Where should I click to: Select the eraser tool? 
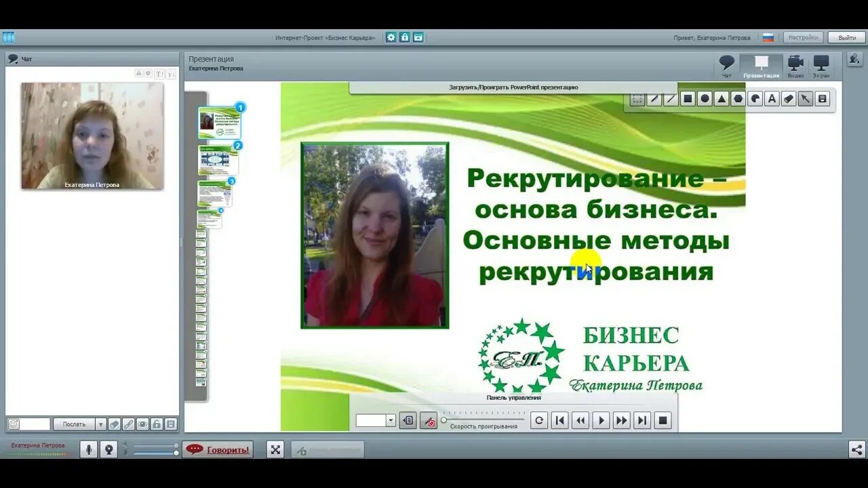point(788,99)
